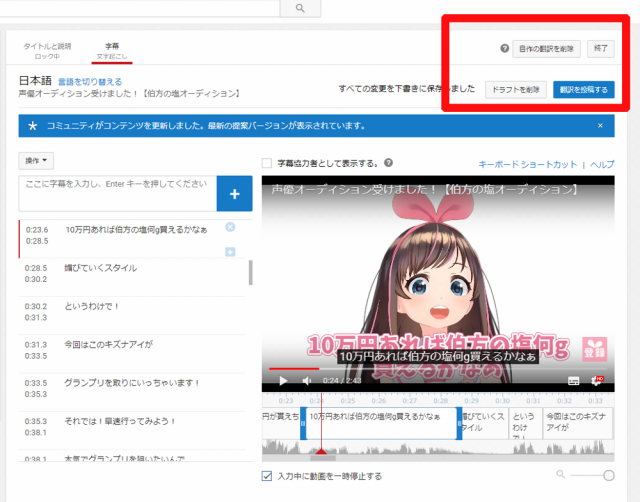
Task: Toggle captions in the video player
Action: click(573, 381)
